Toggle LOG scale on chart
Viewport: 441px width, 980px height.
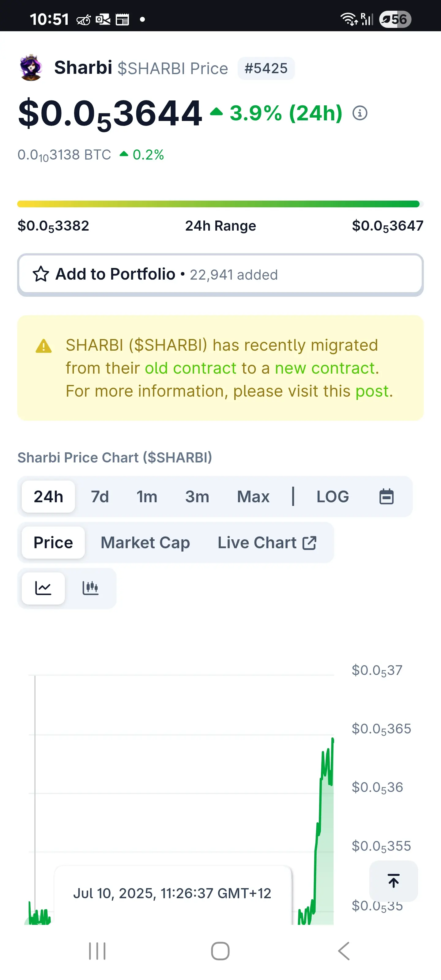coord(333,496)
